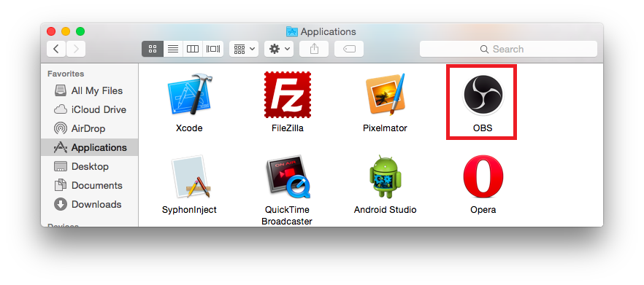The height and width of the screenshot is (285, 644).
Task: Open Documents folder in sidebar
Action: click(x=90, y=185)
